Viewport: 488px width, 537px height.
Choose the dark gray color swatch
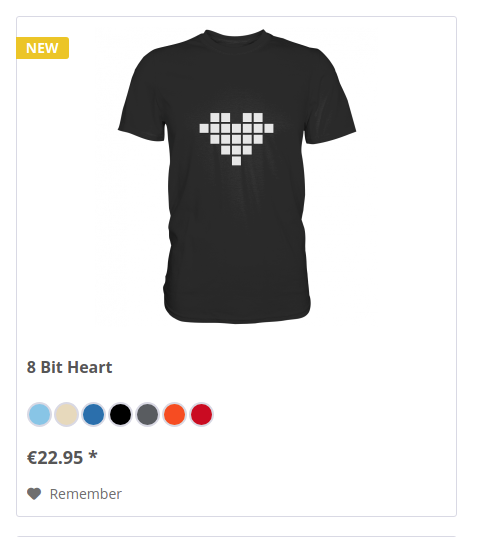[x=148, y=414]
